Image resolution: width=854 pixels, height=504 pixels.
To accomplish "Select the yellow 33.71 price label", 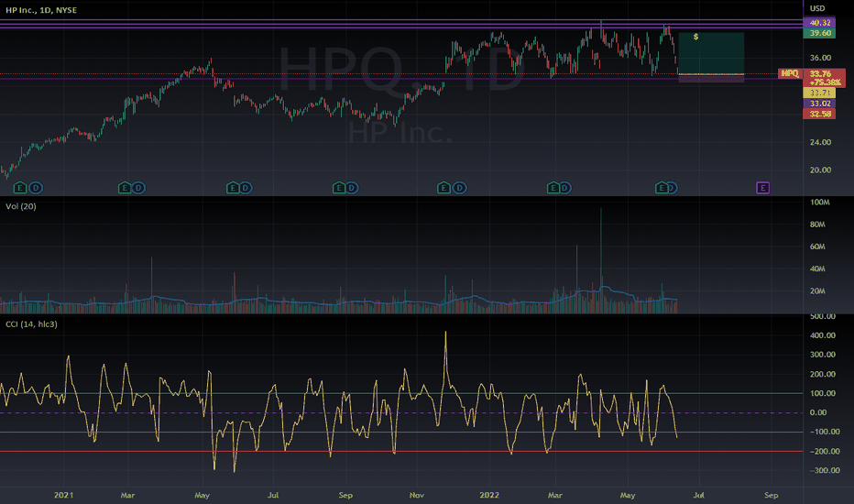I will pos(819,93).
